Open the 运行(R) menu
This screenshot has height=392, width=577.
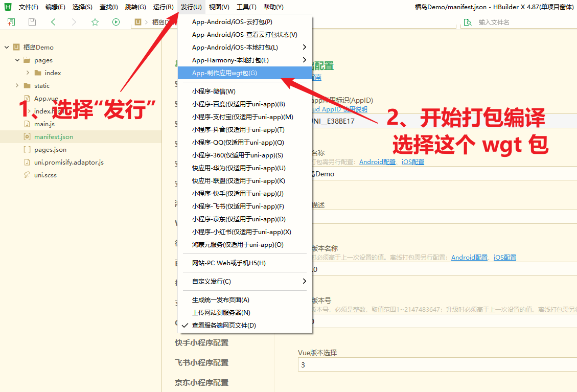pos(164,7)
